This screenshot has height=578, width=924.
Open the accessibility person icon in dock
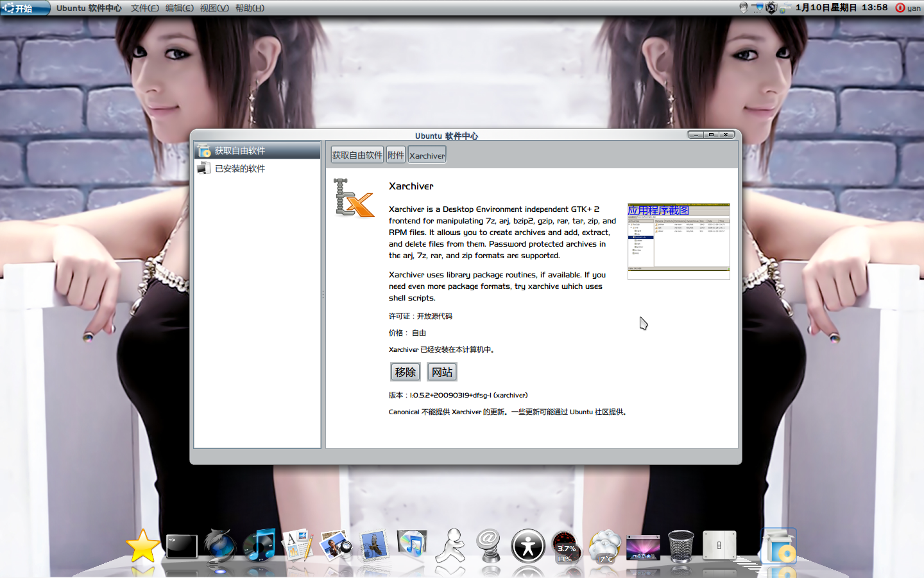(x=528, y=547)
